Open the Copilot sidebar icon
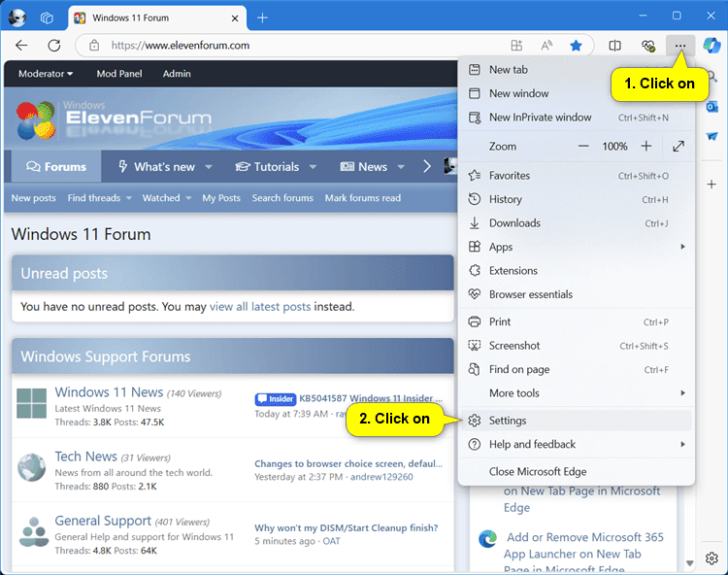728x575 pixels. (x=711, y=46)
